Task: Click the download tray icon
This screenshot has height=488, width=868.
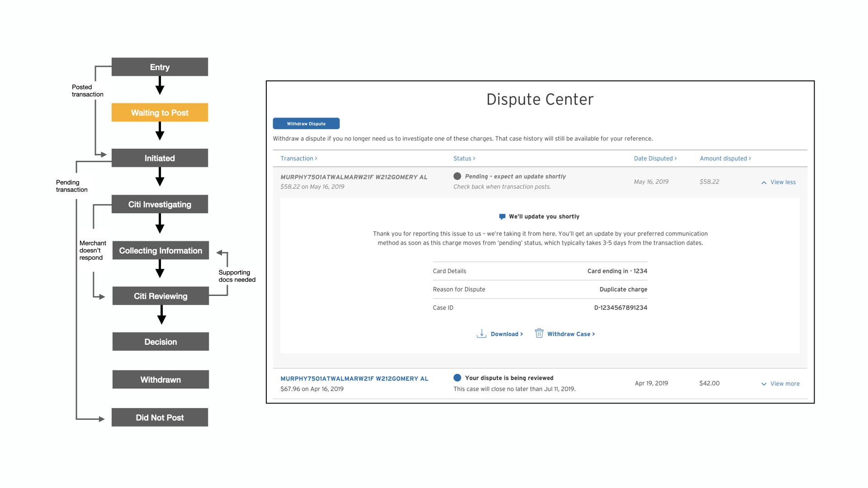Action: (x=481, y=333)
